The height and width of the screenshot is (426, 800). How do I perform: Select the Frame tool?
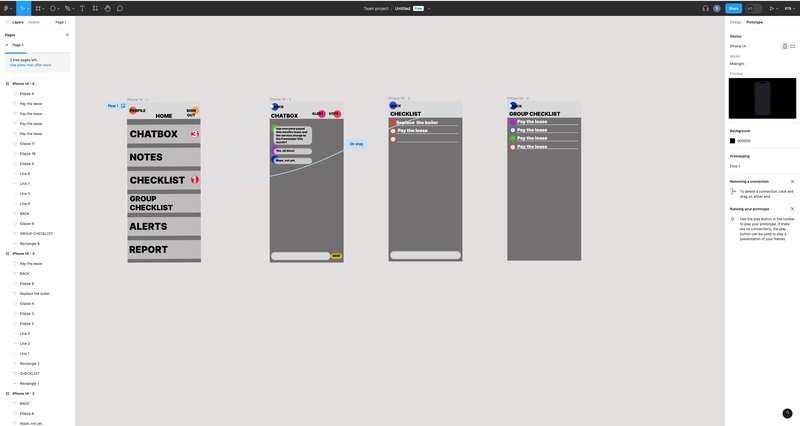[38, 8]
